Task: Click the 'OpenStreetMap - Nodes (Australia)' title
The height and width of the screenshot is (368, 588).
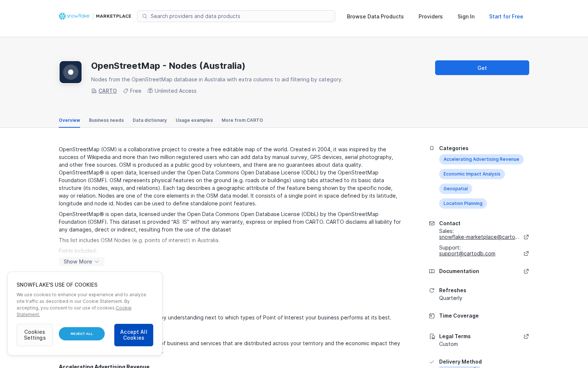Action: click(168, 66)
